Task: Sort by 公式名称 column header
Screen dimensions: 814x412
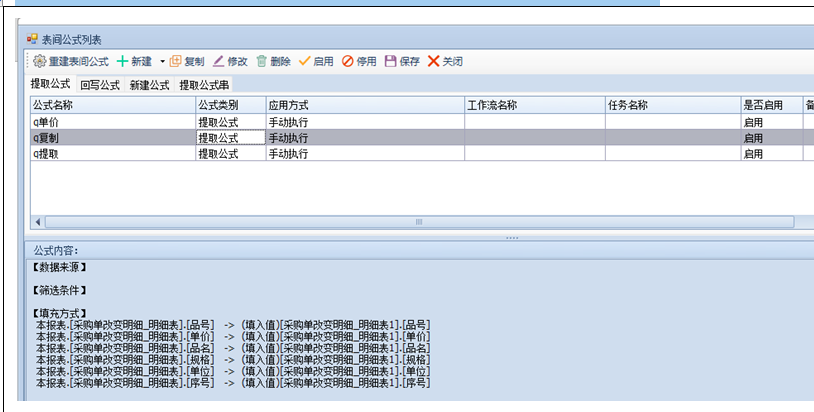Action: click(111, 104)
